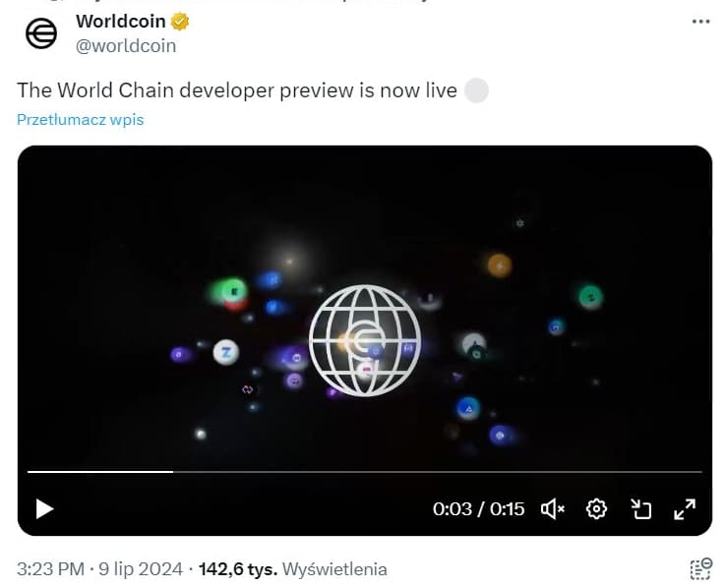Viewport: 726px width, 588px height.
Task: Play the video with the play button
Action: [44, 509]
